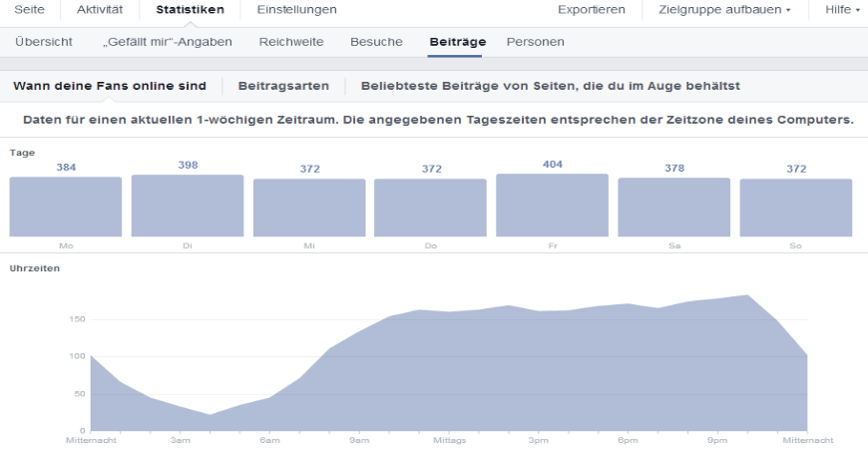Viewport: 868px width, 452px height.
Task: Click the Monday bar showing 384
Action: tap(66, 207)
